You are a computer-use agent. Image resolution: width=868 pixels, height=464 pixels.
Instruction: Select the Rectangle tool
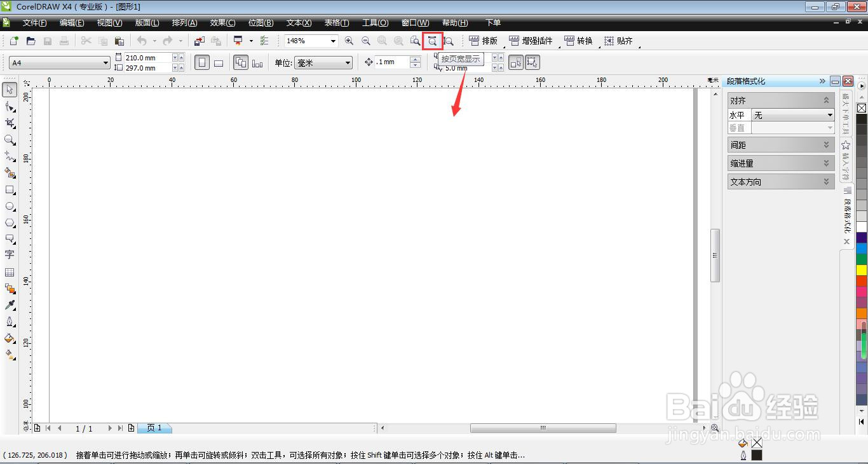point(10,190)
